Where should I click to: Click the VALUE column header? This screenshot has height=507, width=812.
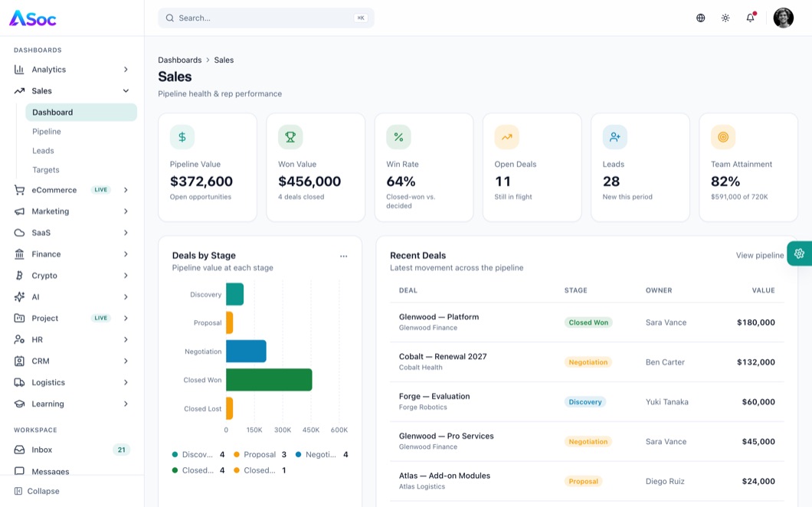763,290
